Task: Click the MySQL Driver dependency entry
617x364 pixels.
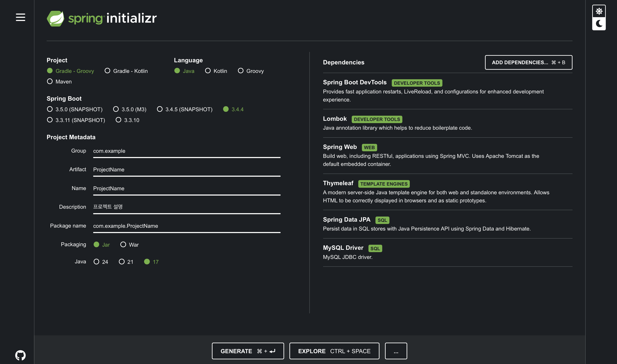Action: 447,252
